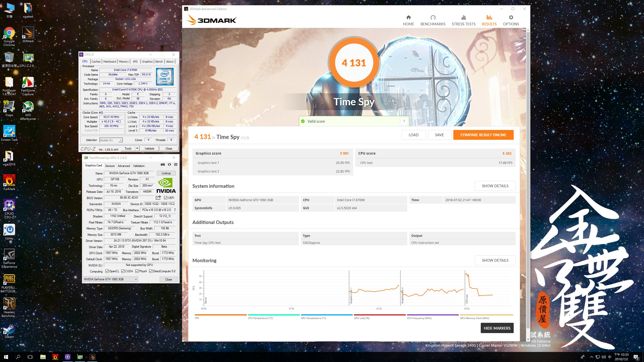Open File Explorer from the taskbar
The image size is (644, 362).
[x=43, y=357]
